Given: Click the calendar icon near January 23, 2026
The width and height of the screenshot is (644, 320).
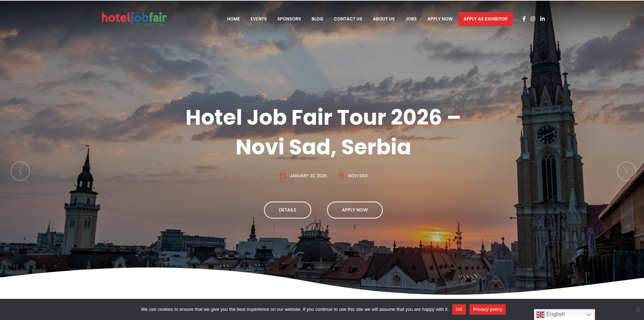Looking at the screenshot, I should pyautogui.click(x=283, y=176).
